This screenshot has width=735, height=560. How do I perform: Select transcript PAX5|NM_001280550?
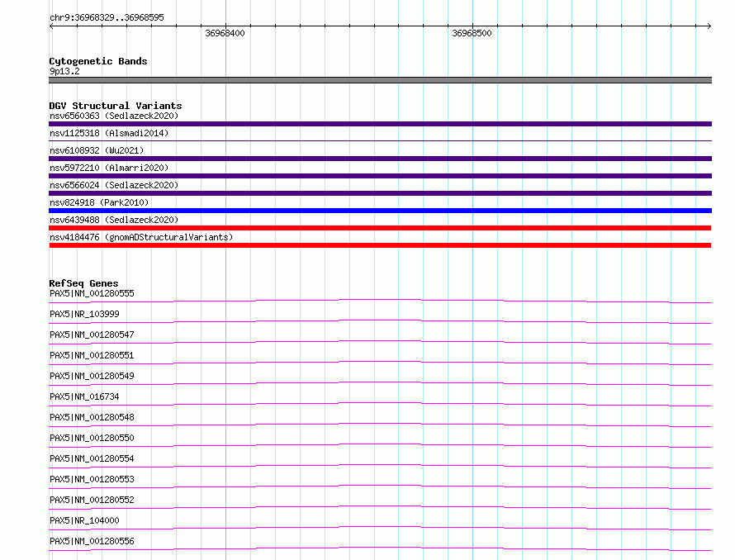point(92,438)
